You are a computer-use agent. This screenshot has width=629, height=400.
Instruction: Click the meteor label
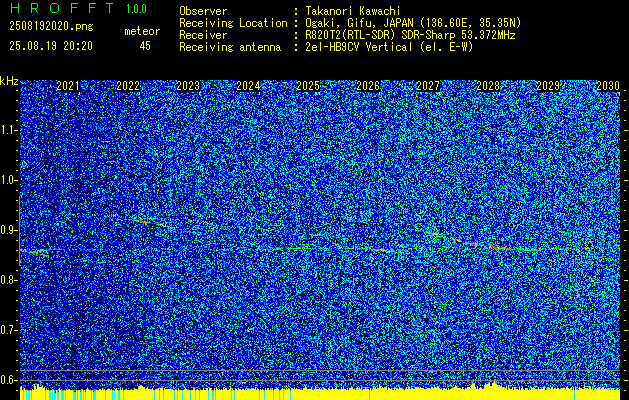point(142,31)
